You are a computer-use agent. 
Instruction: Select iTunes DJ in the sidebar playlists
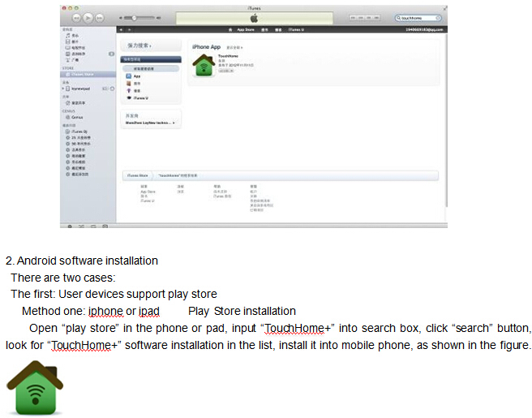pos(76,131)
